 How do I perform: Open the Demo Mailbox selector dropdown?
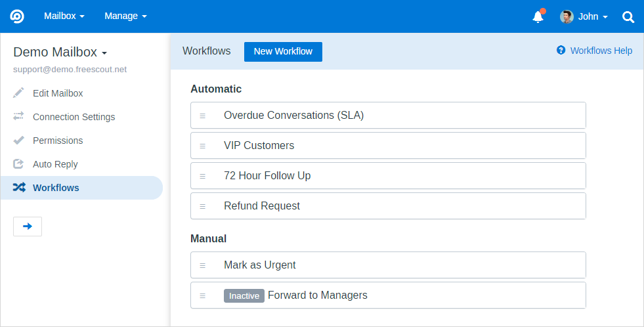pyautogui.click(x=60, y=53)
